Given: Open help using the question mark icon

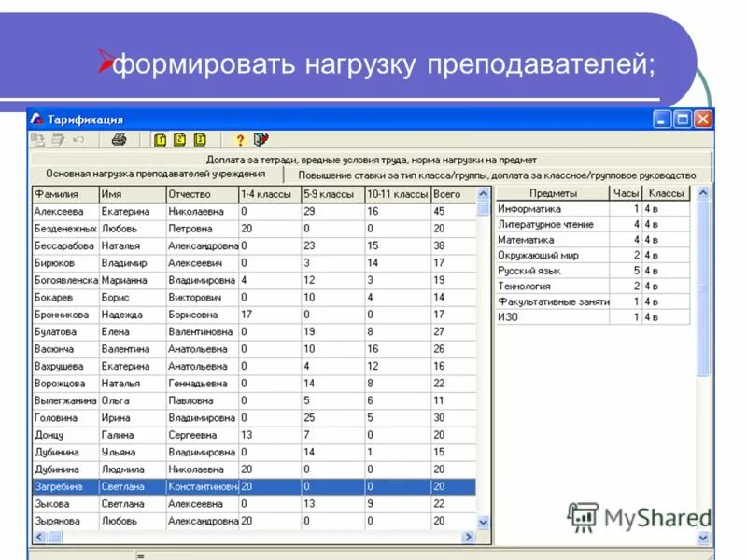Looking at the screenshot, I should coord(240,140).
